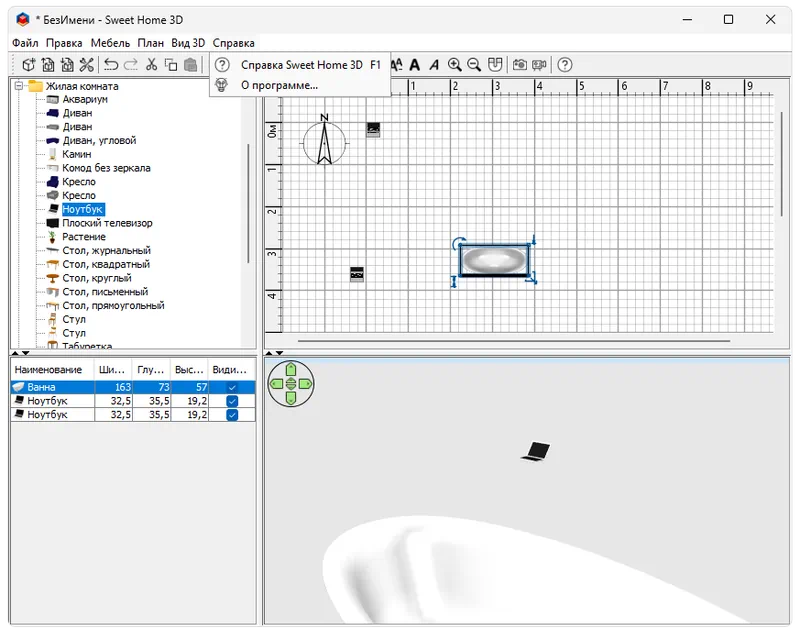This screenshot has width=800, height=630.
Task: Select Стол, письменный catalog item
Action: click(x=105, y=292)
